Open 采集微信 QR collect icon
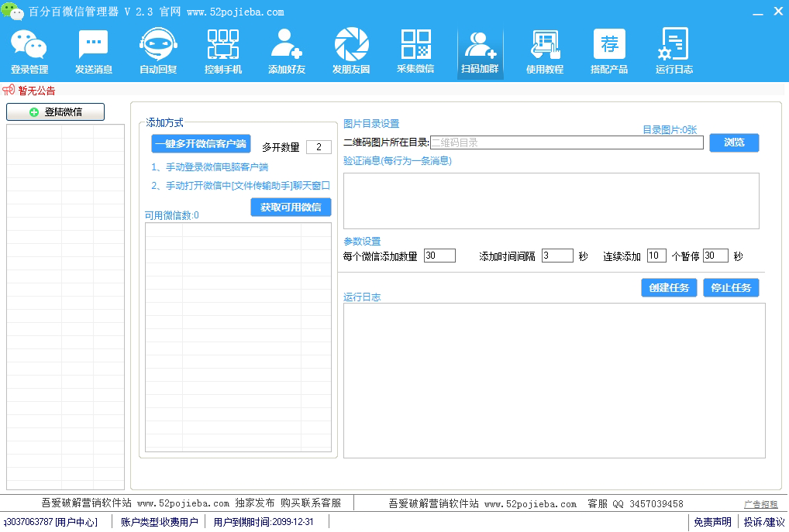 [415, 52]
